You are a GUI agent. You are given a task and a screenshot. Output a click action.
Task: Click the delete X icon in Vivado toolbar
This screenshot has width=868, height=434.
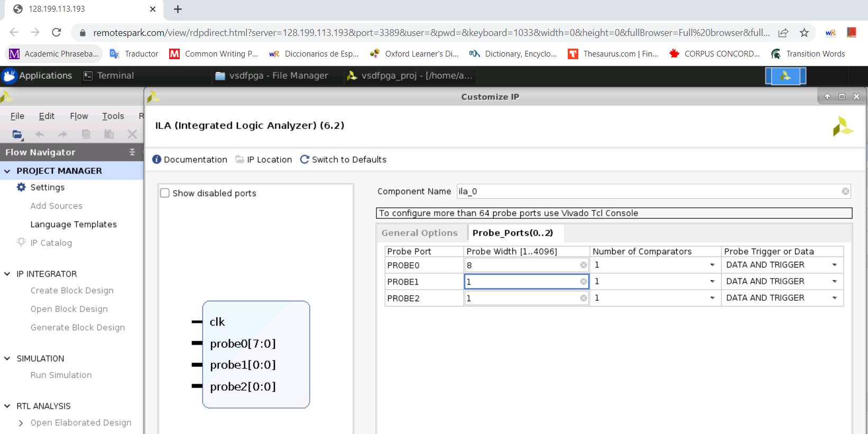(x=132, y=134)
